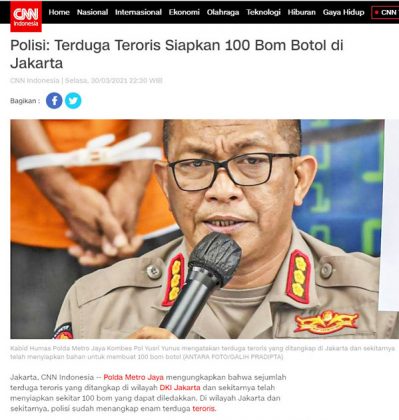
Task: Click the CNN Indonesia logo
Action: [x=26, y=16]
